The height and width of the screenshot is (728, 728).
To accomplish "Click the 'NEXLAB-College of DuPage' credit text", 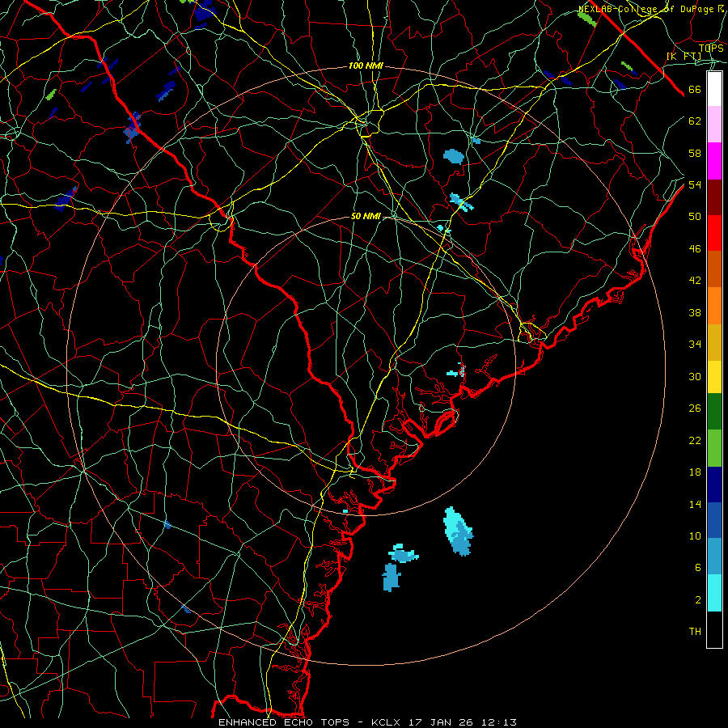I will click(645, 9).
